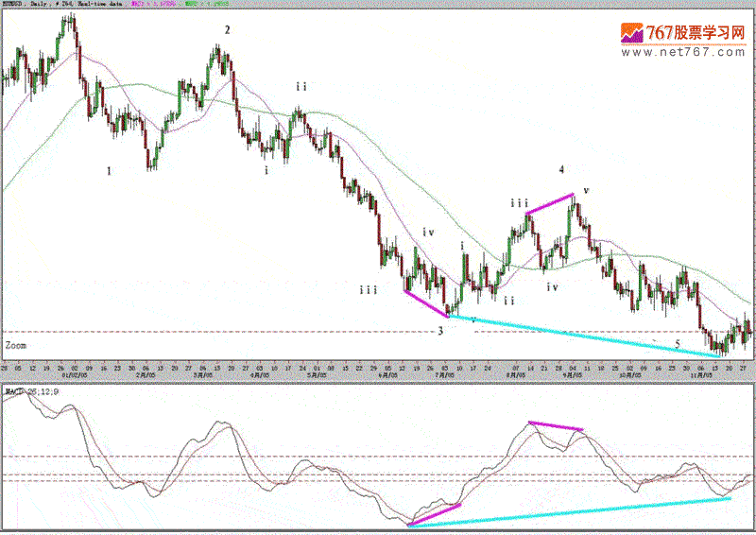Click the date axis below the price chart
Viewport: 756px width, 535px height.
click(378, 371)
